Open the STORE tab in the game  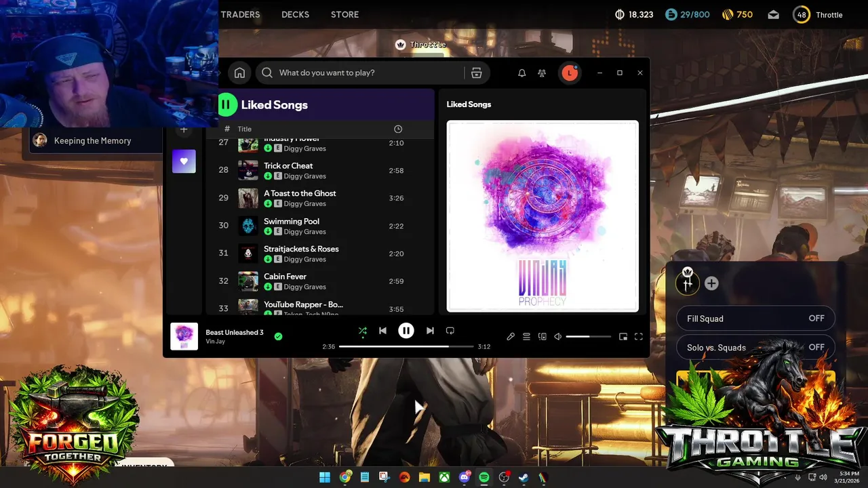(344, 14)
